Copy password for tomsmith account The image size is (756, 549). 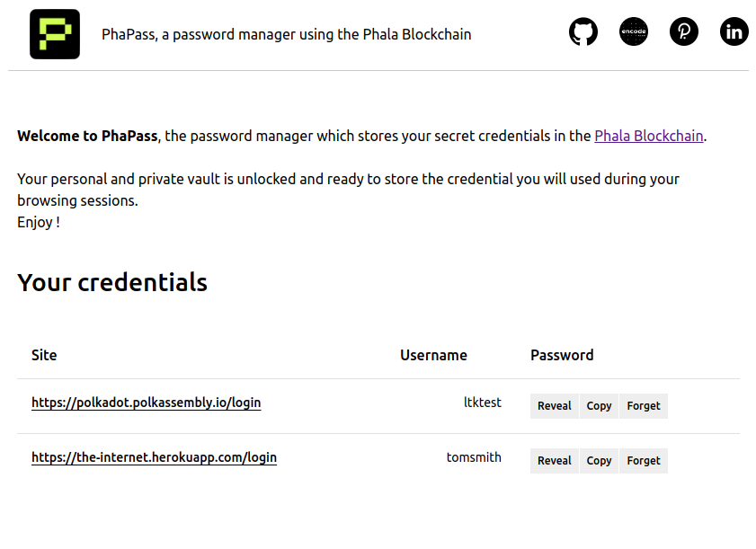599,461
